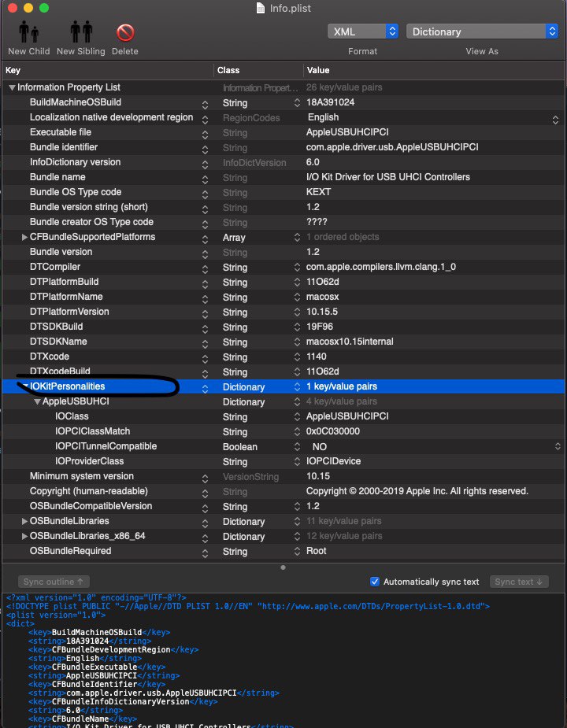Click value macosx10.15internal
567x728 pixels.
(x=350, y=342)
